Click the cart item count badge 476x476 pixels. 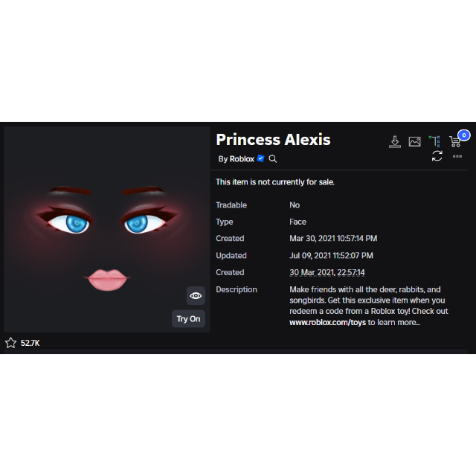(x=464, y=135)
